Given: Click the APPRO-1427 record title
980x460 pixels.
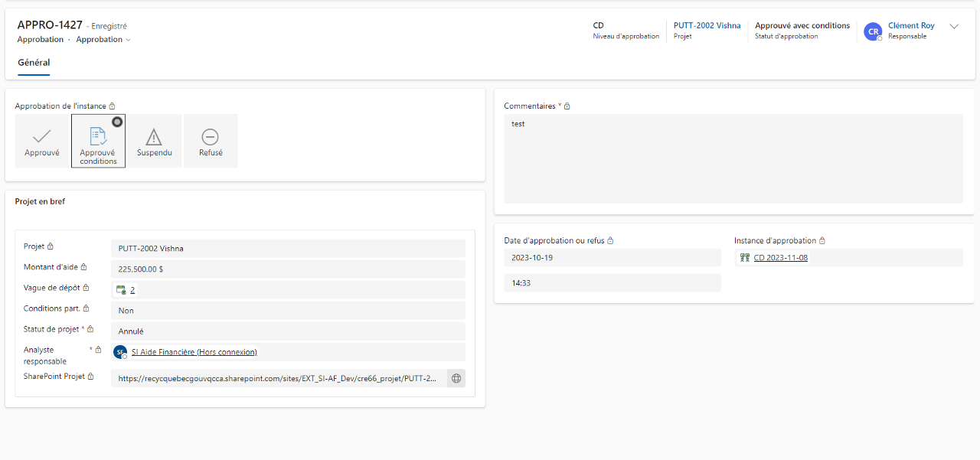Looking at the screenshot, I should 50,25.
